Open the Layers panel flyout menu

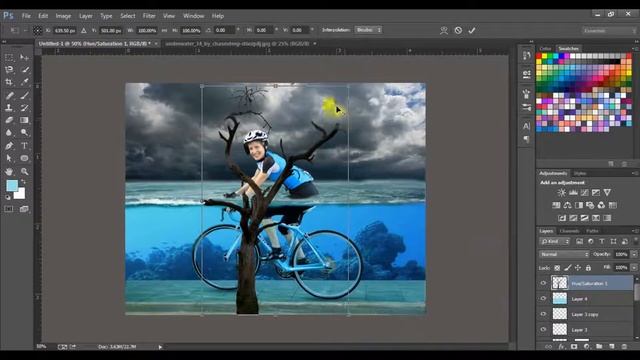click(634, 231)
